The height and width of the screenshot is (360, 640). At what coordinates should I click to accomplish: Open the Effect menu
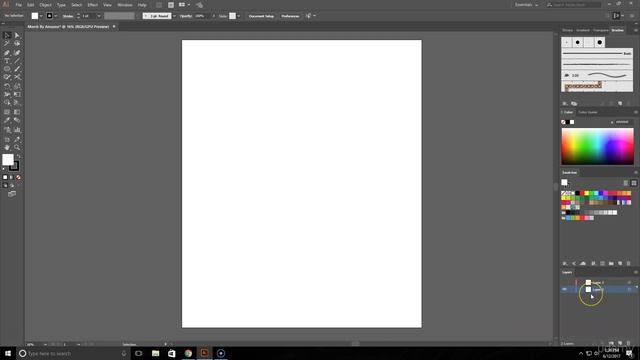click(x=93, y=5)
